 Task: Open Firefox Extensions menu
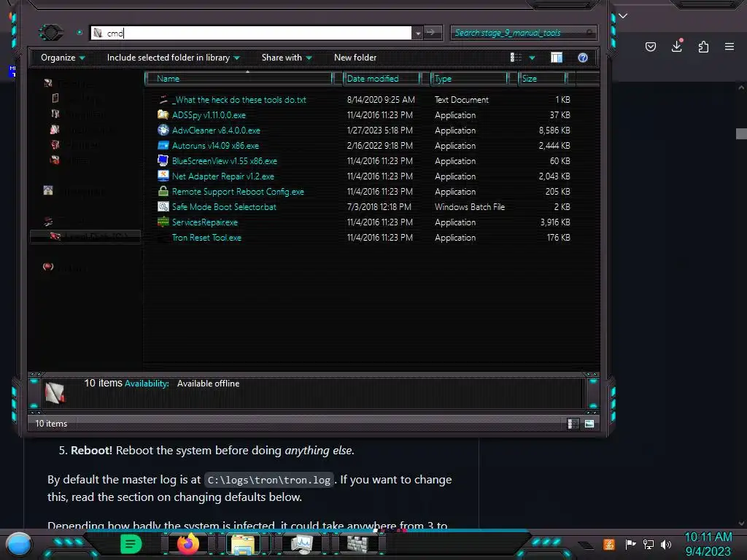(x=703, y=47)
